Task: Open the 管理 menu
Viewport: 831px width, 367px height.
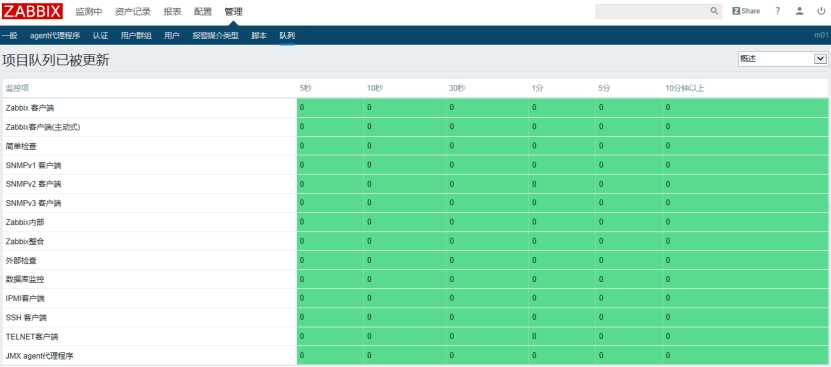Action: coord(233,12)
